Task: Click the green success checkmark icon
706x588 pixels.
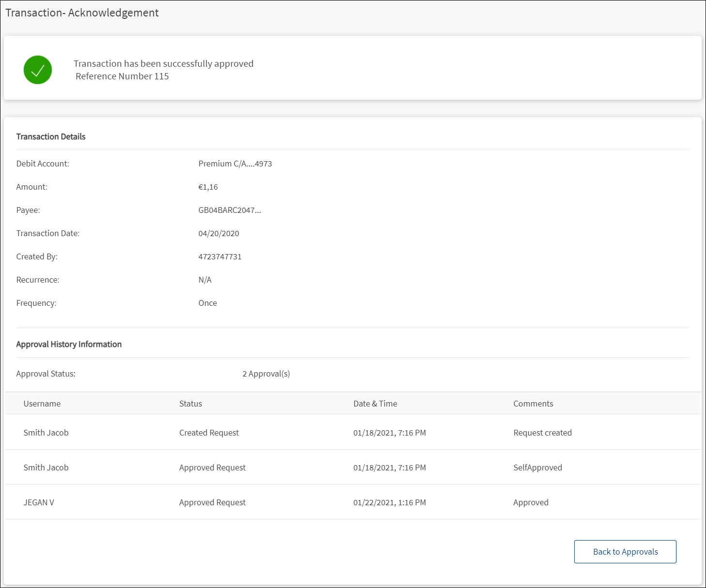Action: (38, 70)
